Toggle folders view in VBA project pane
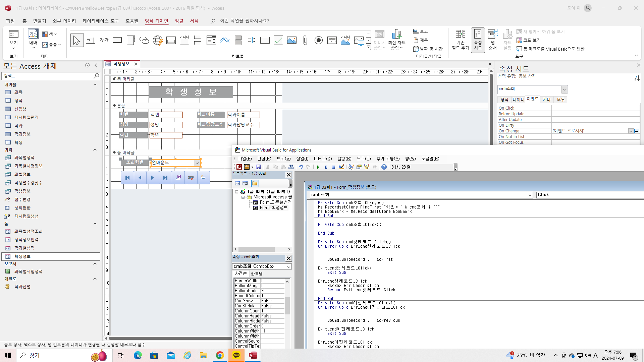Viewport: 644px width, 362px height. tap(255, 183)
